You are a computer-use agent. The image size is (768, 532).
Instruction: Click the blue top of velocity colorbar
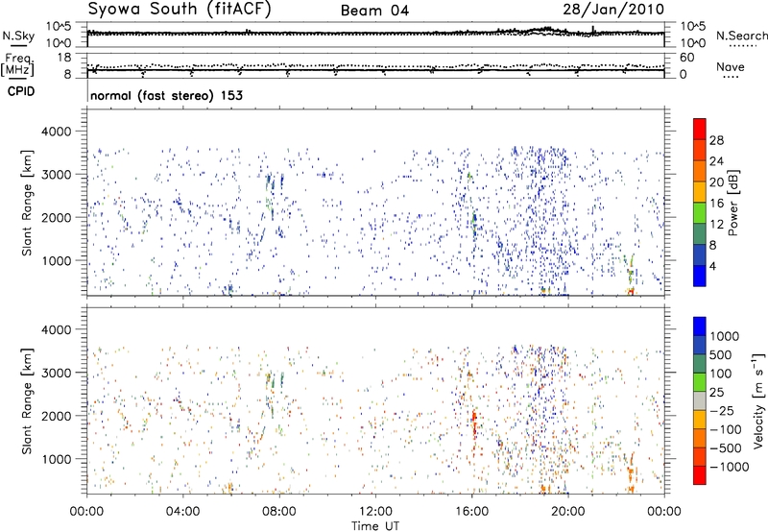click(x=700, y=326)
